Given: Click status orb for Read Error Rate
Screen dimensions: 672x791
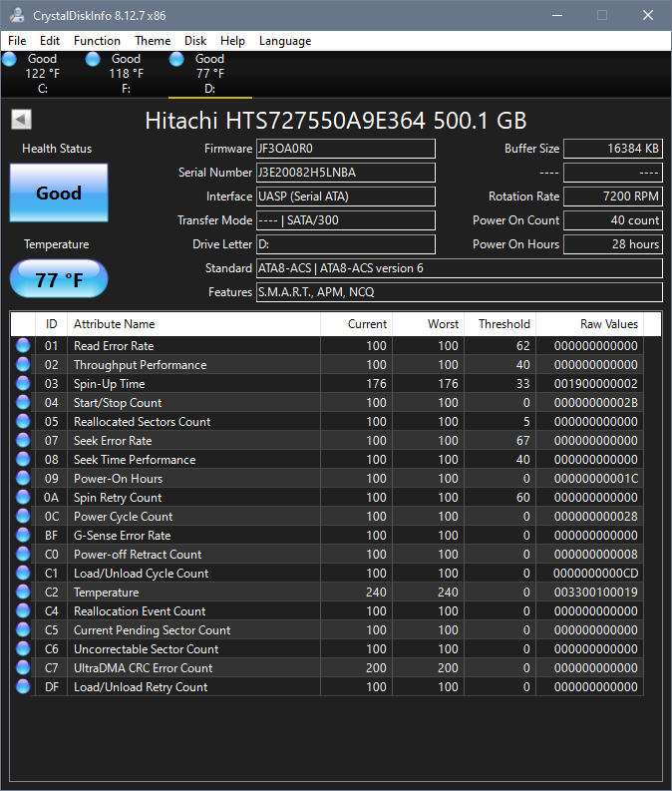Looking at the screenshot, I should click(x=23, y=346).
